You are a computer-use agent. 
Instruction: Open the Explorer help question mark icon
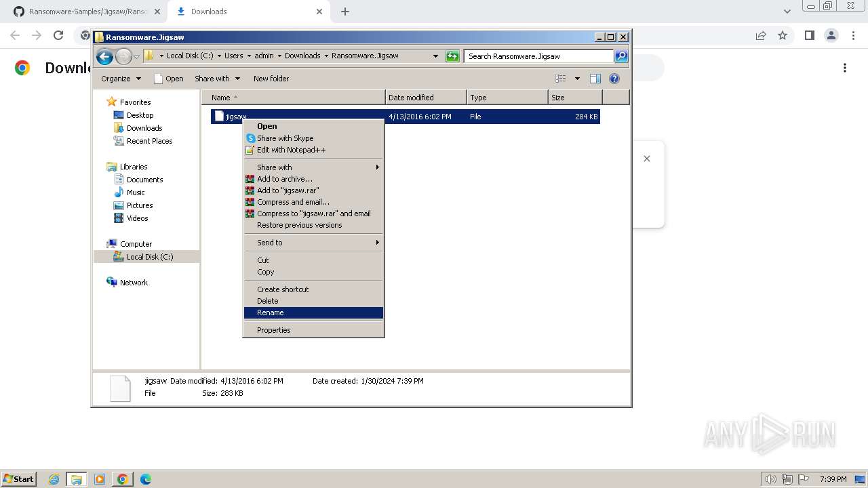pos(614,79)
